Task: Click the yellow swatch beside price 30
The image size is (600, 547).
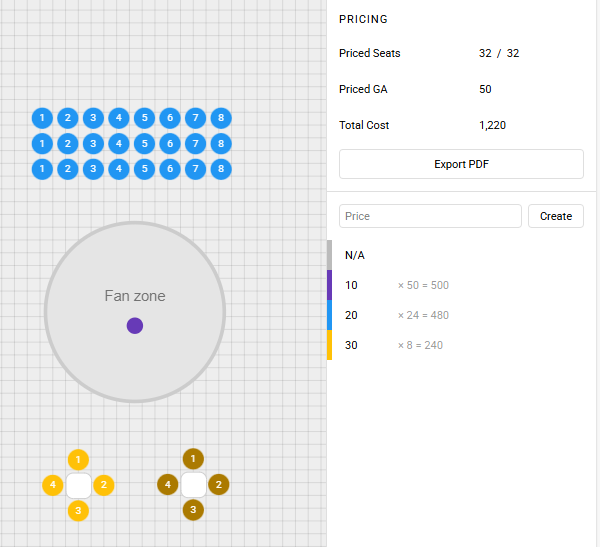Action: pos(329,345)
